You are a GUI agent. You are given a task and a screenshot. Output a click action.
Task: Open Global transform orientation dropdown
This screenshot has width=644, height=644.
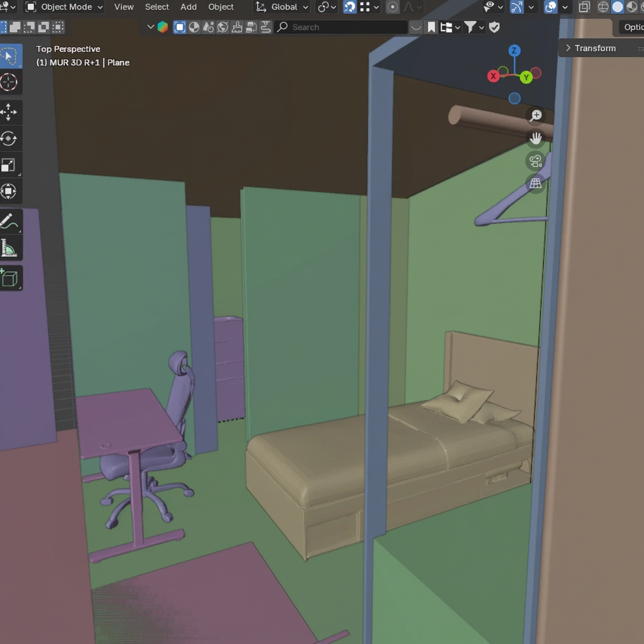(x=282, y=7)
